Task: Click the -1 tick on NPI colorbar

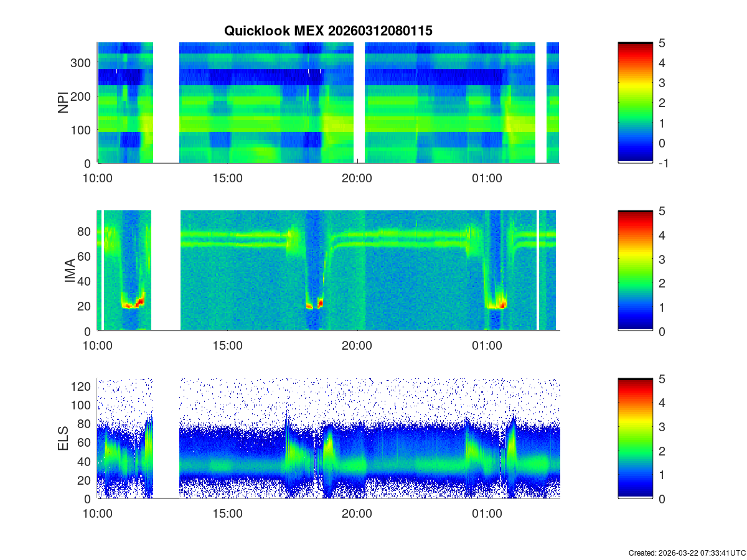Action: click(664, 163)
